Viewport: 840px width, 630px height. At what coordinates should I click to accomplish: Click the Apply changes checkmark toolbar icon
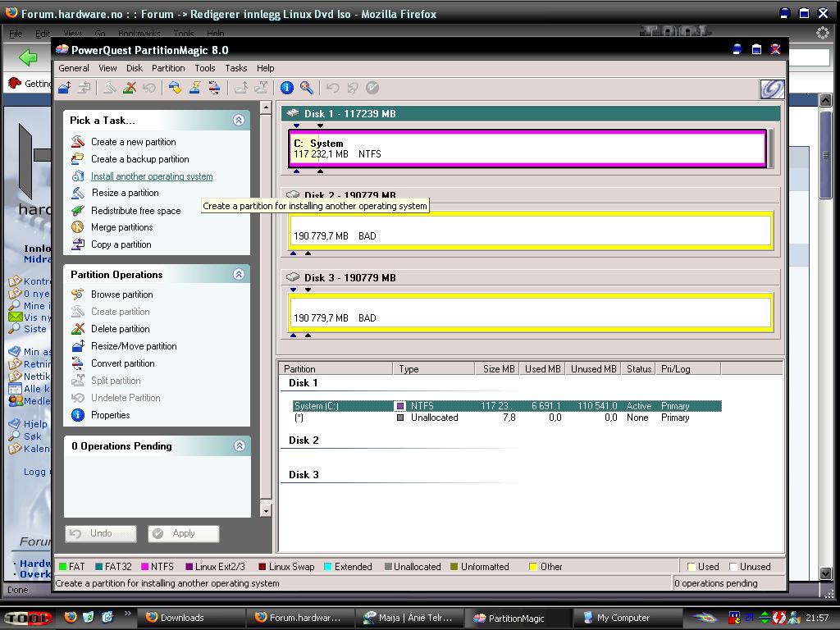click(x=372, y=87)
